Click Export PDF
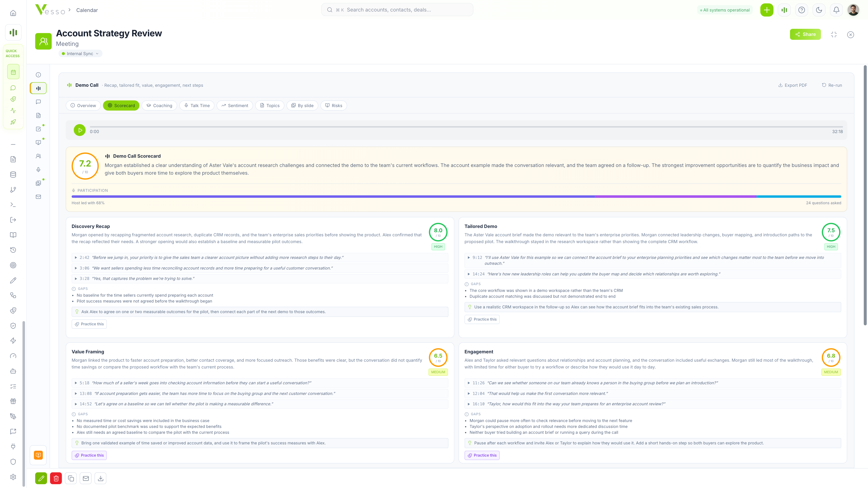Viewport: 868px width, 488px height. tap(793, 85)
